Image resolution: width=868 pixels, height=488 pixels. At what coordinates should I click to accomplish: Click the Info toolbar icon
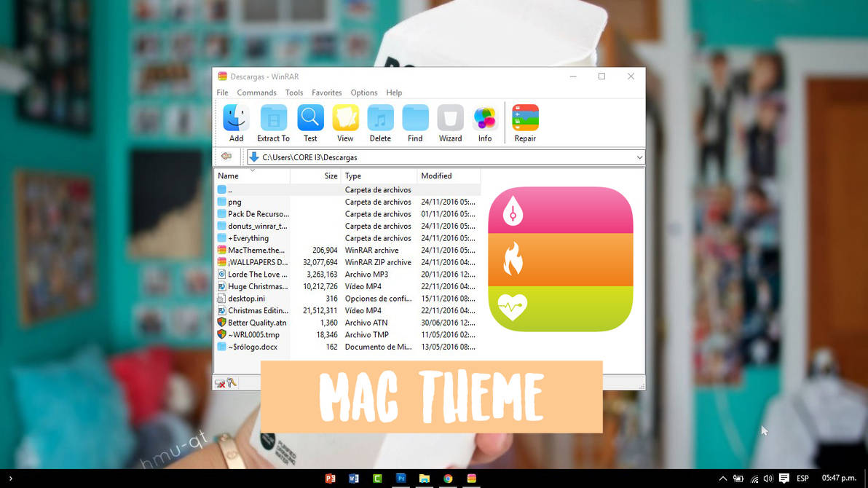coord(485,121)
